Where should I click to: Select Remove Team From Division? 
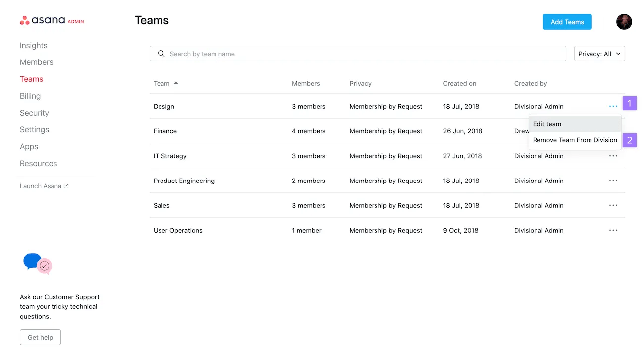pyautogui.click(x=575, y=140)
